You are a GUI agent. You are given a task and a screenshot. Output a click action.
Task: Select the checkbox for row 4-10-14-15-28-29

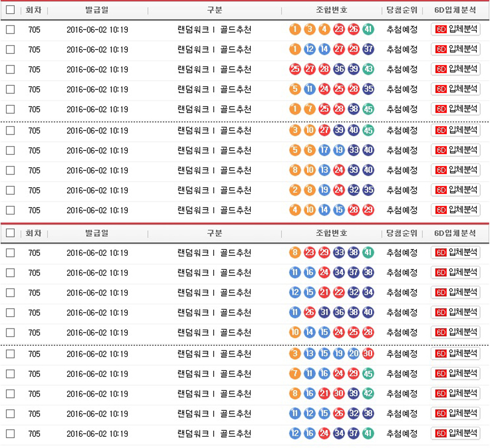[10, 210]
